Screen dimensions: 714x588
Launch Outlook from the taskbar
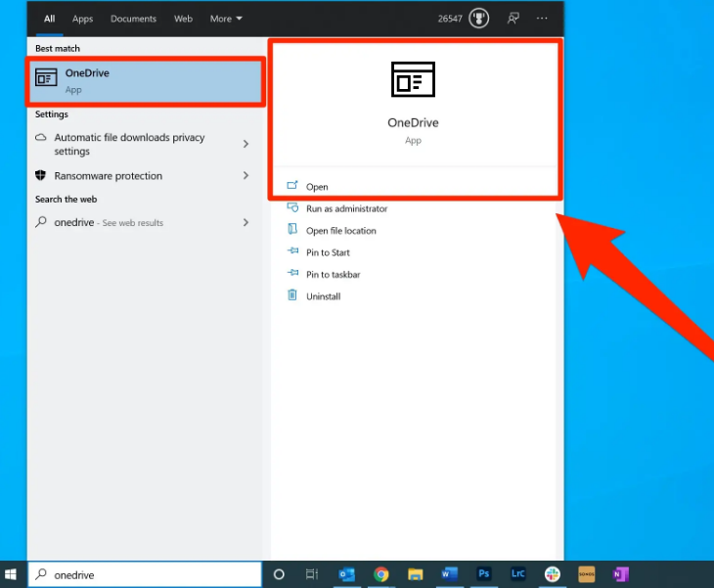(x=346, y=574)
